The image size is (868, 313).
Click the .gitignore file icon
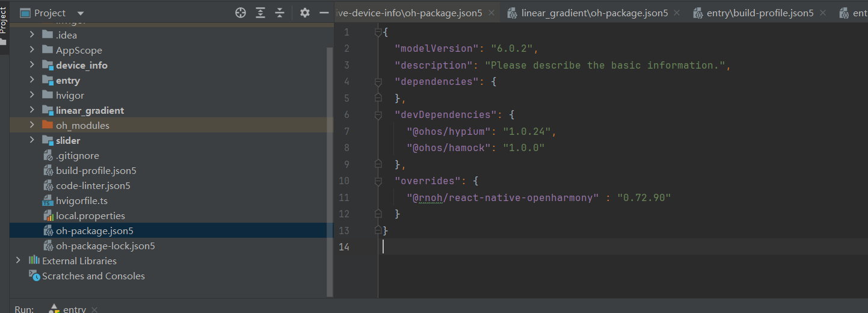coord(48,155)
